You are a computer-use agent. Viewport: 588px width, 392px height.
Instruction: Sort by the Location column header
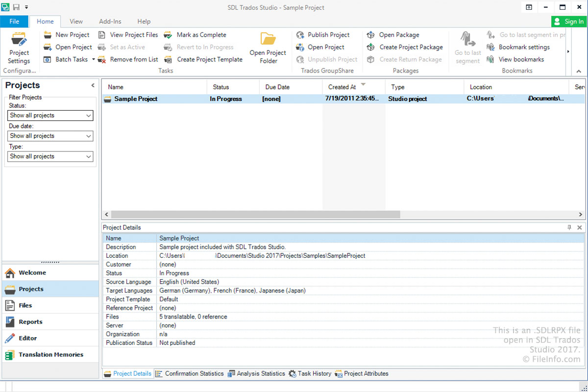point(516,87)
